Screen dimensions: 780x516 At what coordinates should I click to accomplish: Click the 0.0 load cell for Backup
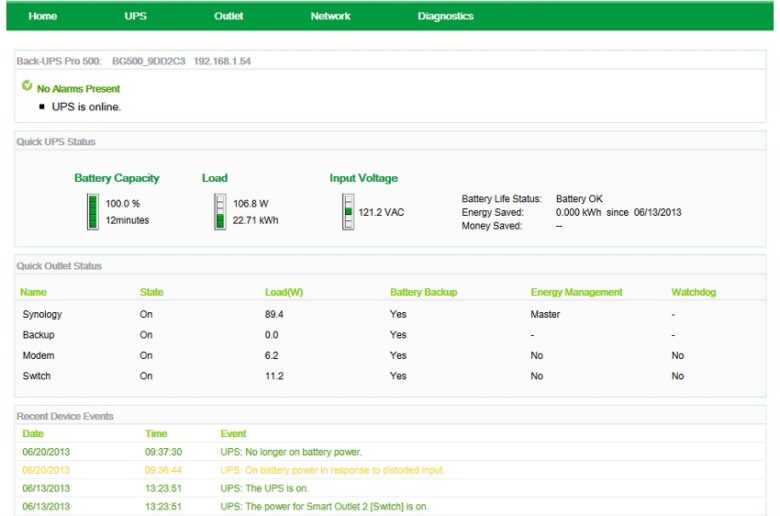tap(271, 335)
